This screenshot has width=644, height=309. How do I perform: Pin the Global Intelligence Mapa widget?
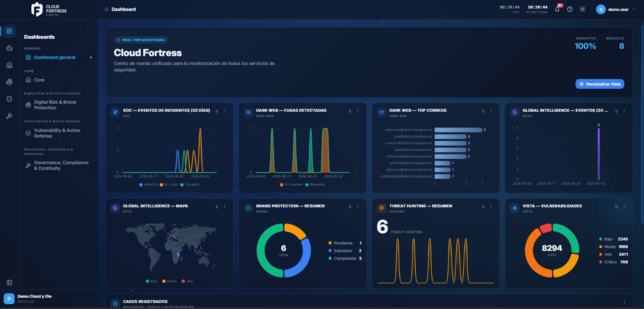217,207
